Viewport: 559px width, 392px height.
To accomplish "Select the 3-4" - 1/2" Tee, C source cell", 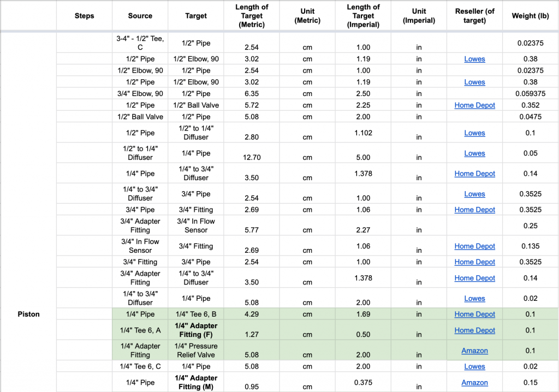I will [140, 43].
